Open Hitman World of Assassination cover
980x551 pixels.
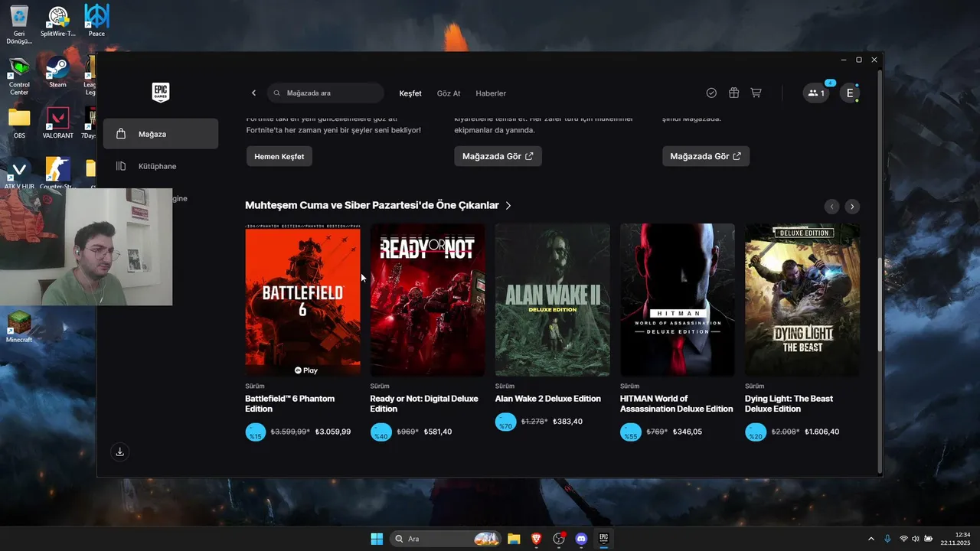click(678, 300)
